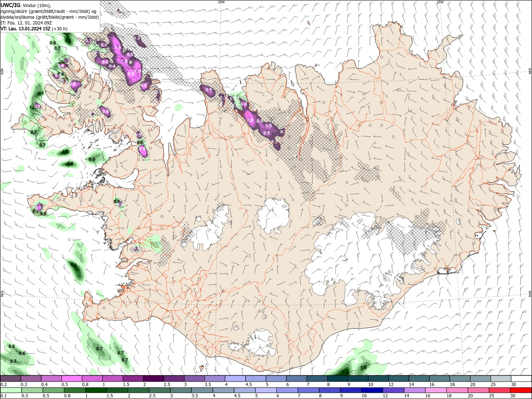Click the VT: Lau. 13.01.2024 15Z valid time
Viewport: 532px width, 399px height.
point(26,29)
